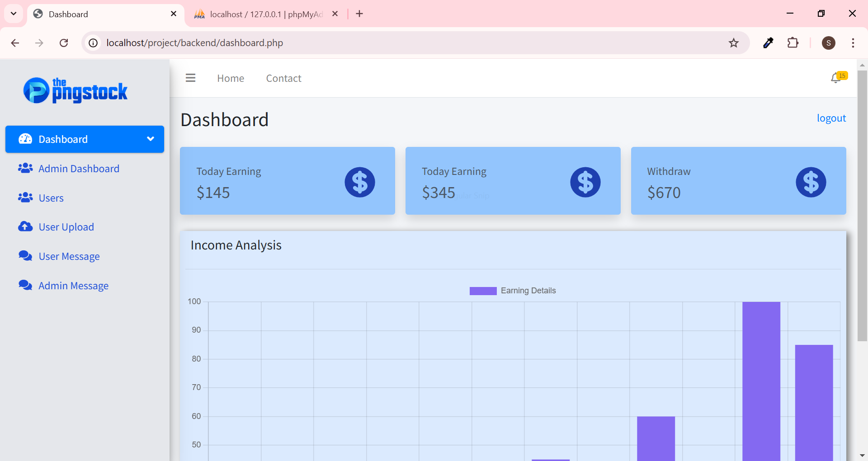Click dollar icon on $345 earning card

click(585, 182)
